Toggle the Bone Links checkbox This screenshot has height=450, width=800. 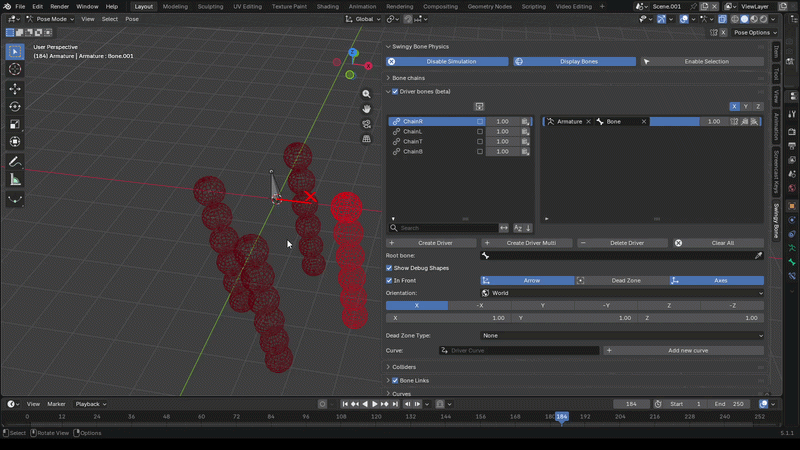(x=395, y=381)
